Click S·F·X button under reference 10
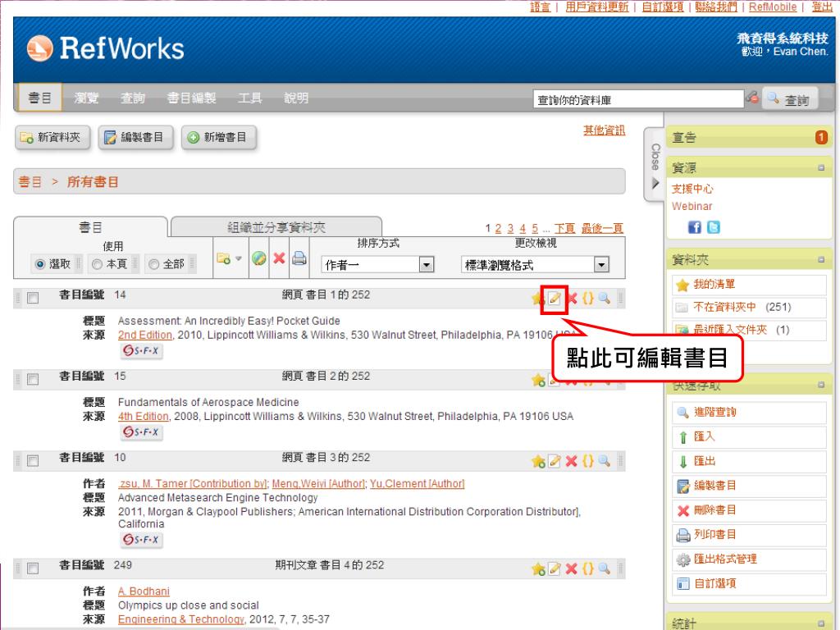Viewport: 840px width, 630px height. click(x=141, y=540)
